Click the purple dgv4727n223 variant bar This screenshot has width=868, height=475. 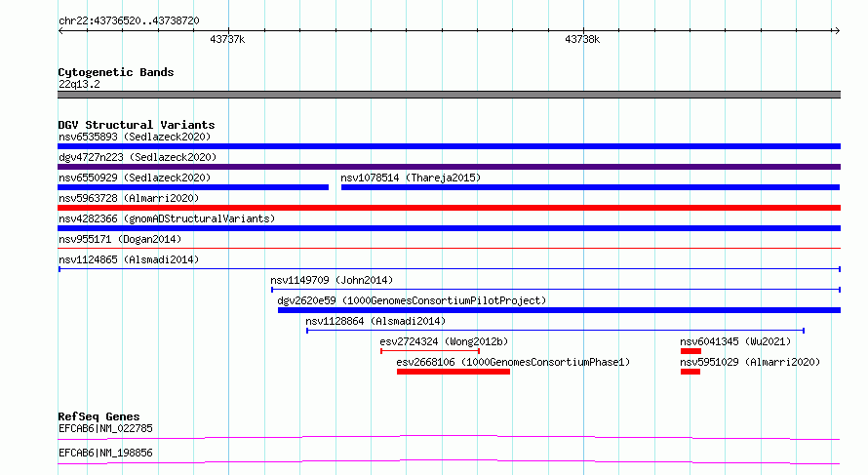tap(449, 167)
